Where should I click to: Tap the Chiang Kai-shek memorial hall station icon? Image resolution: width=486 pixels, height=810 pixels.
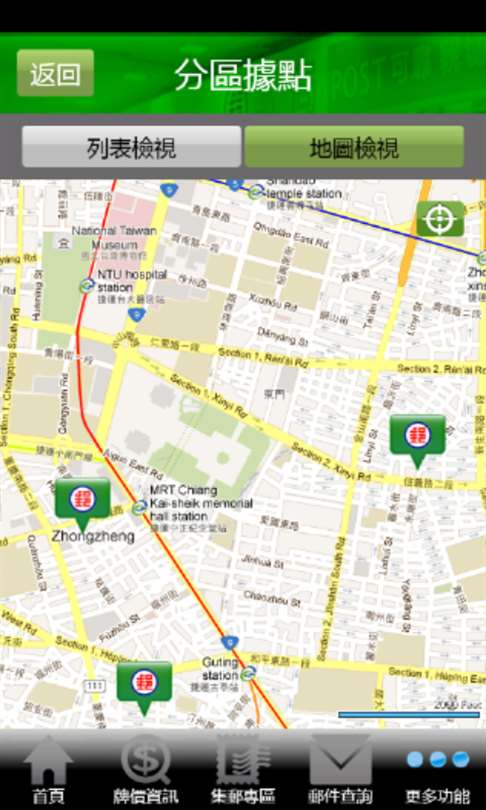click(x=139, y=508)
